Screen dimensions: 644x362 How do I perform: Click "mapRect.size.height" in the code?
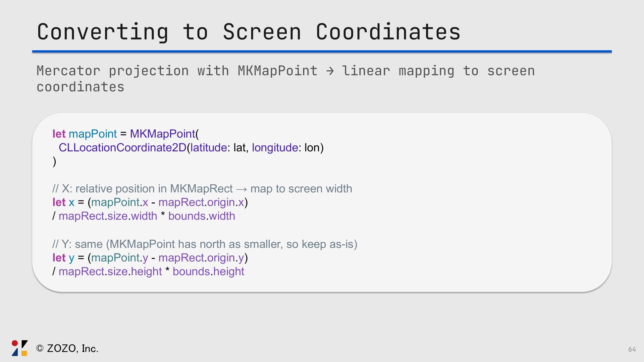[110, 271]
